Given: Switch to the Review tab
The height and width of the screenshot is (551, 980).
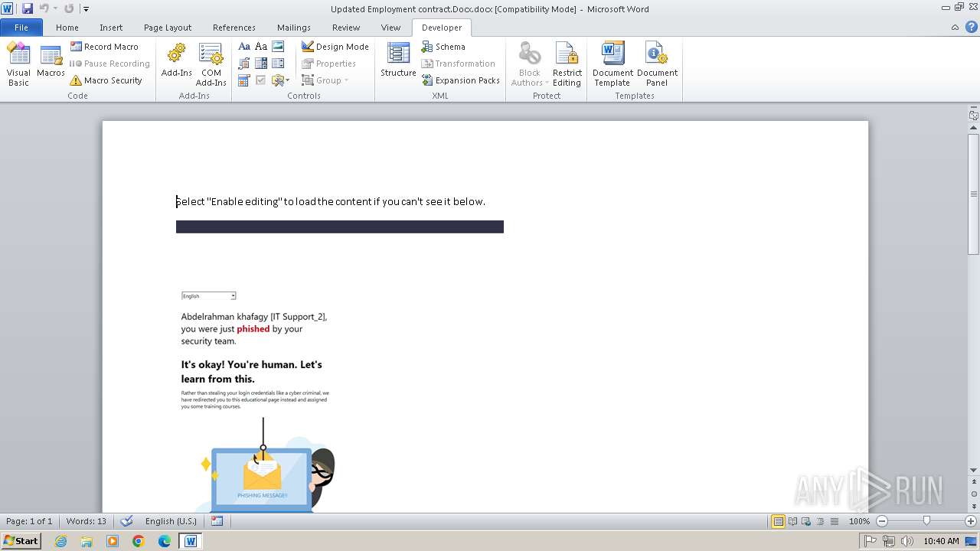Looking at the screenshot, I should click(346, 28).
